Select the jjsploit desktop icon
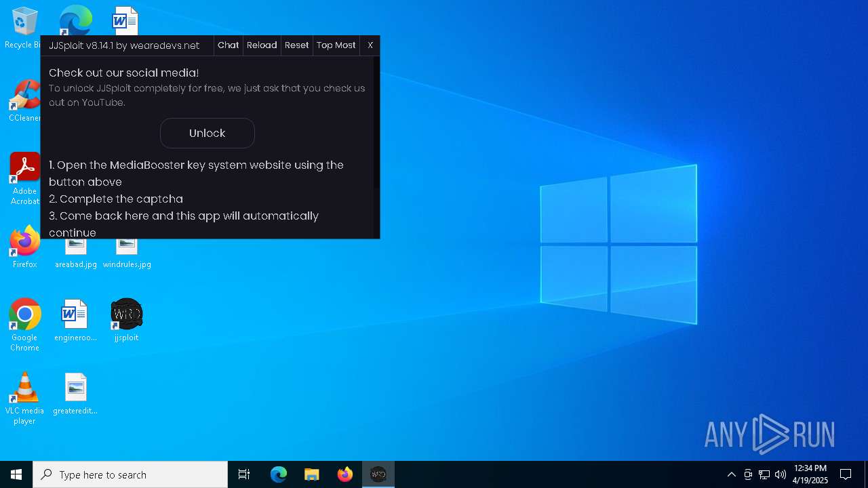This screenshot has width=868, height=488. [x=127, y=321]
